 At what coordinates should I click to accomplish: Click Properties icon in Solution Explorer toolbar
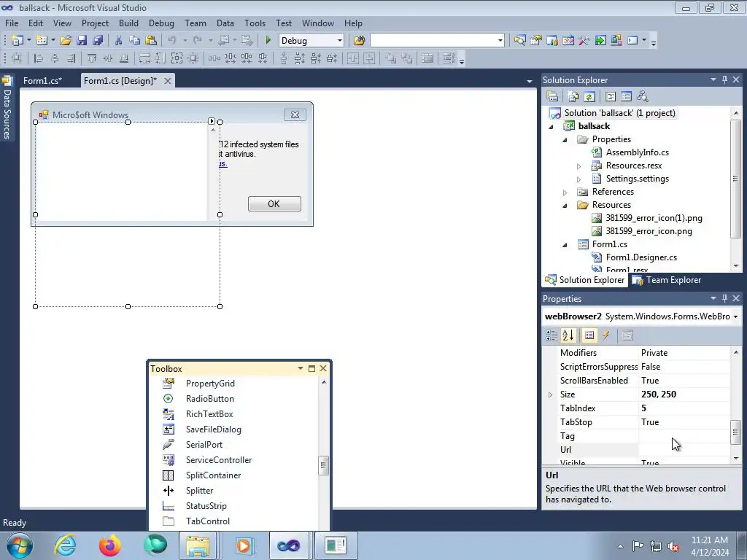click(552, 97)
